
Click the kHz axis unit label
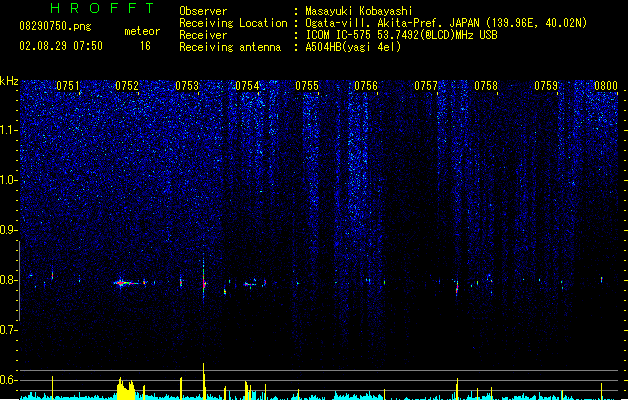tap(9, 81)
